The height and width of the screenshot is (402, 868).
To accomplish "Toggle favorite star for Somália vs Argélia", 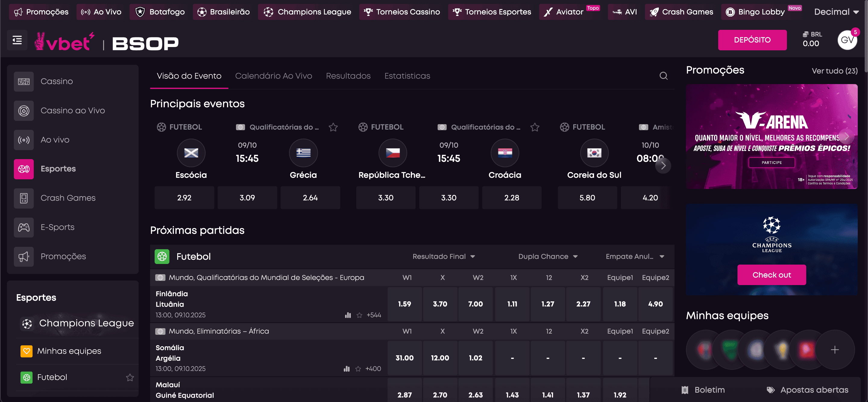I will (358, 369).
